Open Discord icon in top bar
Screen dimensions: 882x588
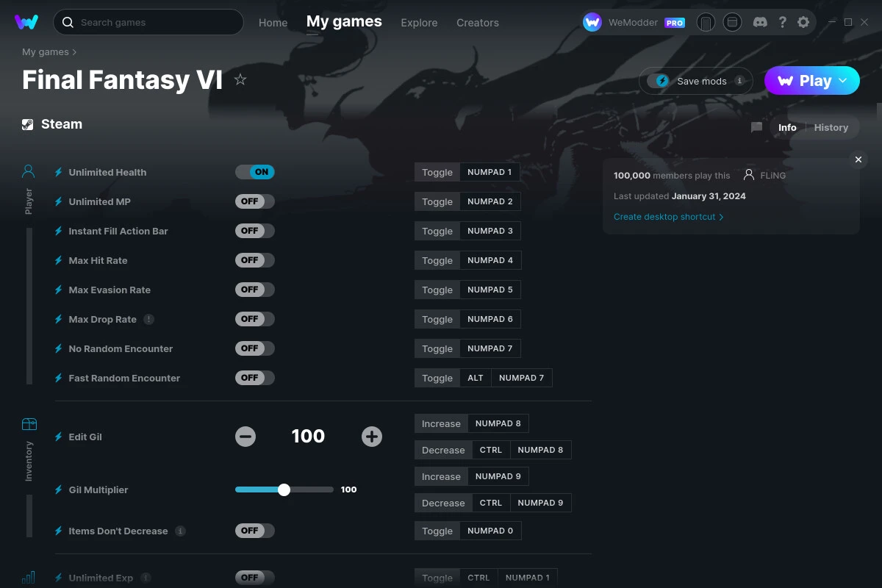tap(761, 22)
